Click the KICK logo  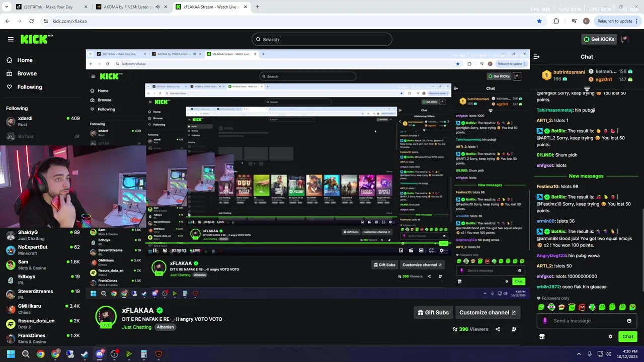(36, 39)
